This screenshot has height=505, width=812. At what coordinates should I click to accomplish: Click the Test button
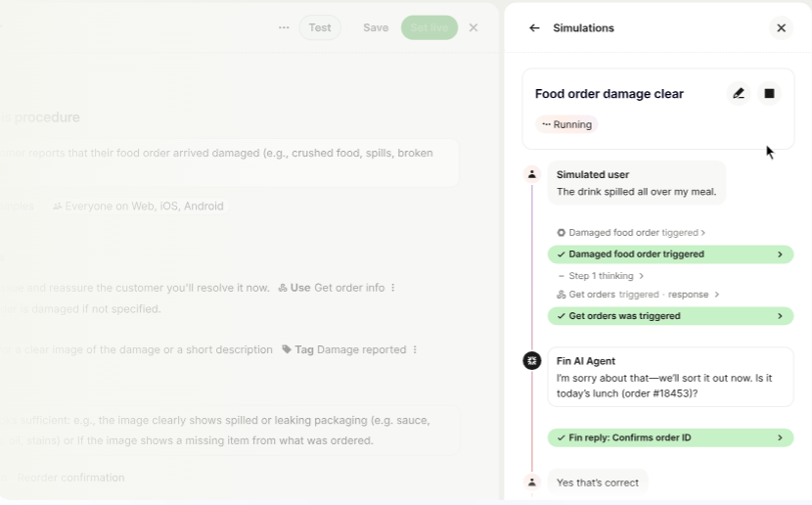tap(320, 27)
